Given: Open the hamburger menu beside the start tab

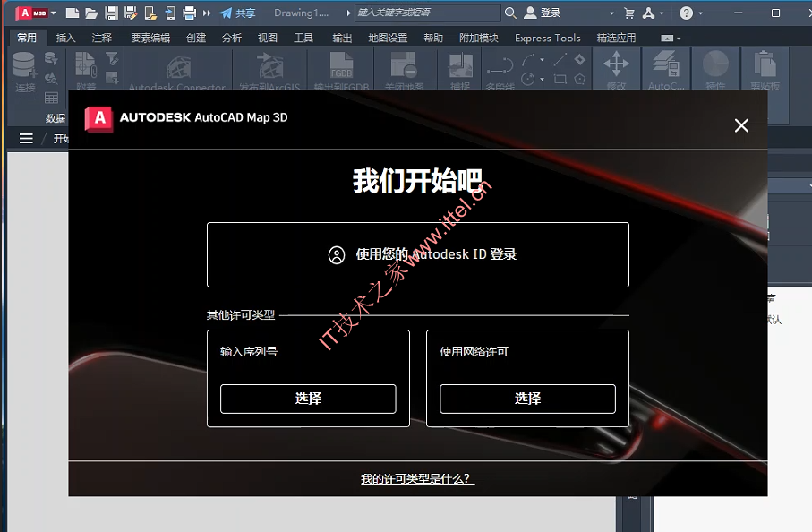Looking at the screenshot, I should tap(26, 138).
